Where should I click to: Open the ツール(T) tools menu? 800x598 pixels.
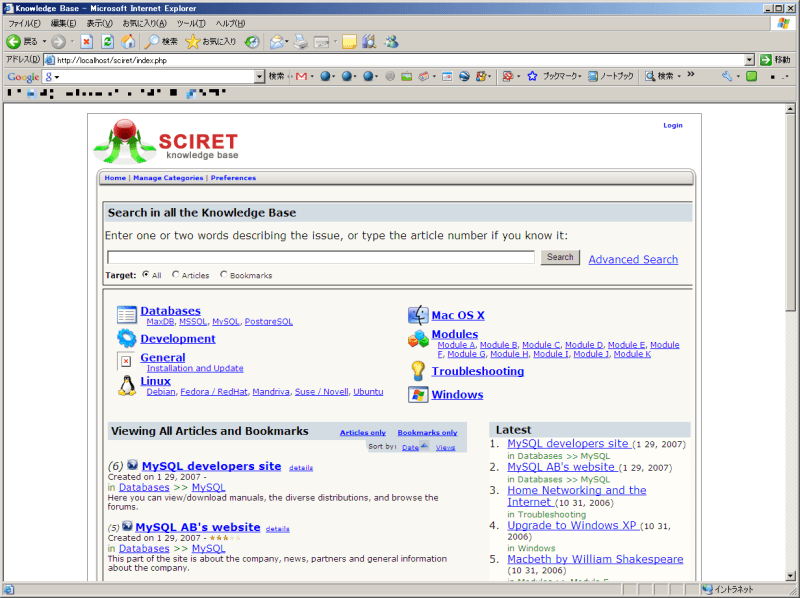[190, 23]
